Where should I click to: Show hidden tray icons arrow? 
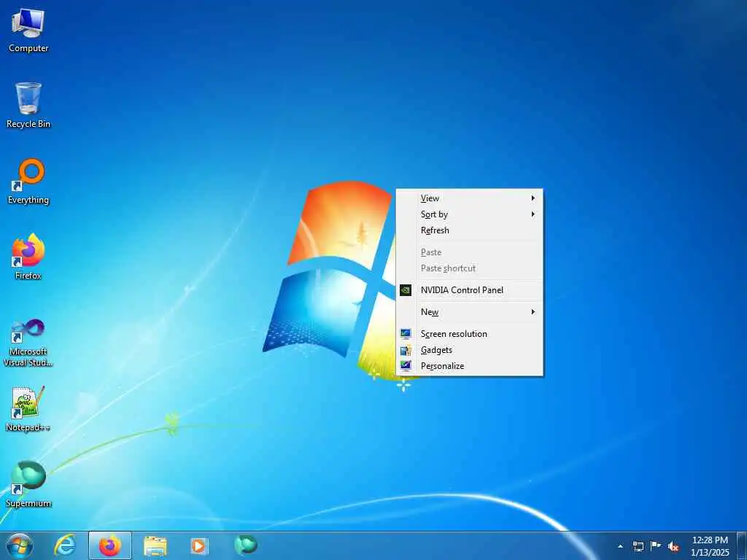(x=620, y=546)
